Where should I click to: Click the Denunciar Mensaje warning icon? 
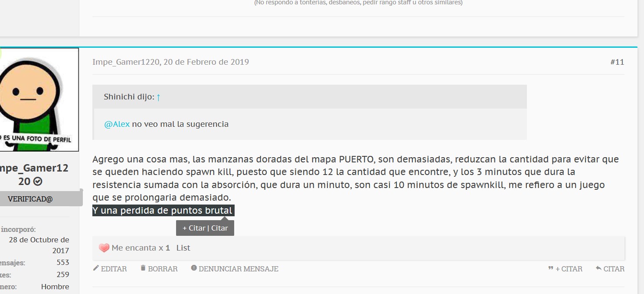pos(194,268)
